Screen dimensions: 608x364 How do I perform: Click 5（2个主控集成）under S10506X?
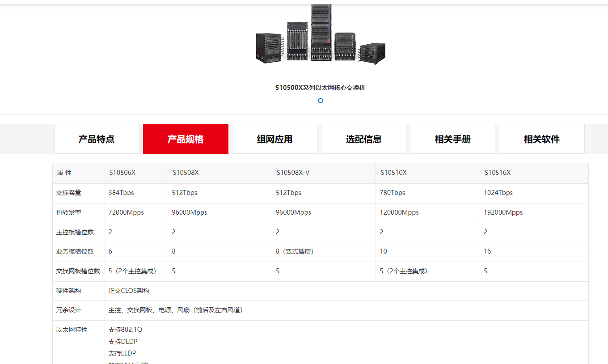tap(134, 271)
